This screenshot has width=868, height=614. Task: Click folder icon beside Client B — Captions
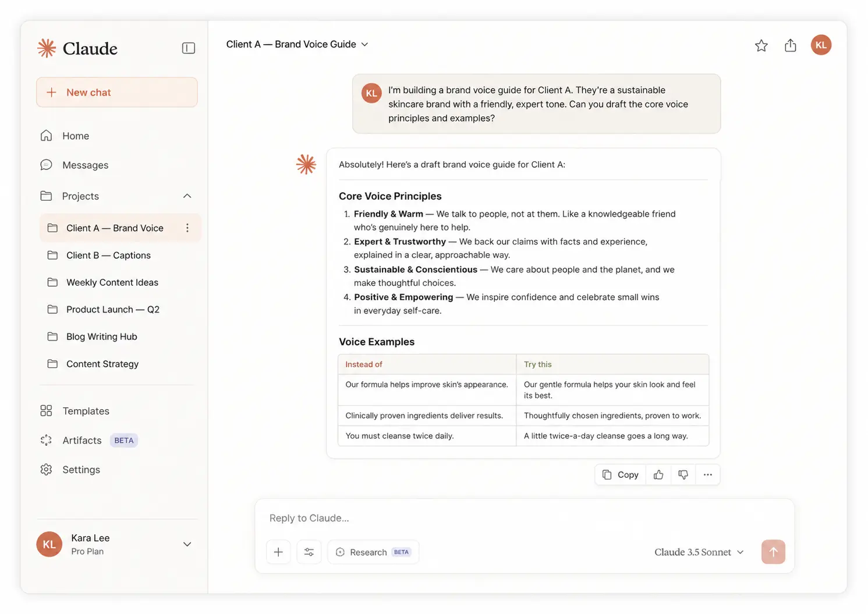pyautogui.click(x=52, y=255)
